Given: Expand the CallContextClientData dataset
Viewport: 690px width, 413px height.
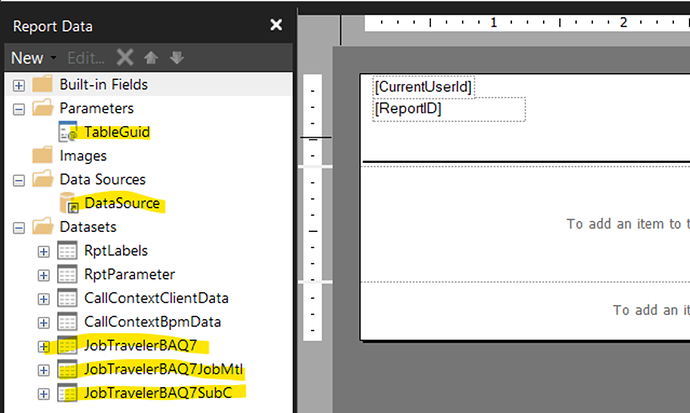Looking at the screenshot, I should point(43,299).
